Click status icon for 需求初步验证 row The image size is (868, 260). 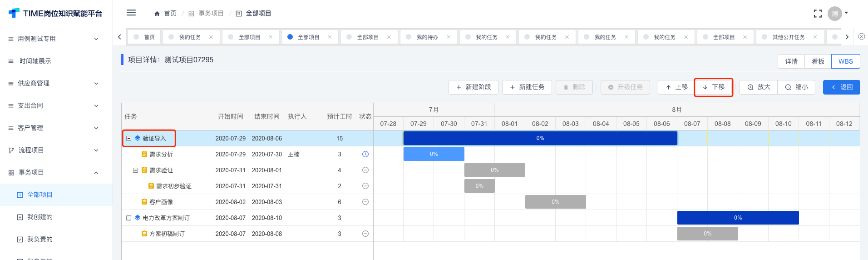365,186
